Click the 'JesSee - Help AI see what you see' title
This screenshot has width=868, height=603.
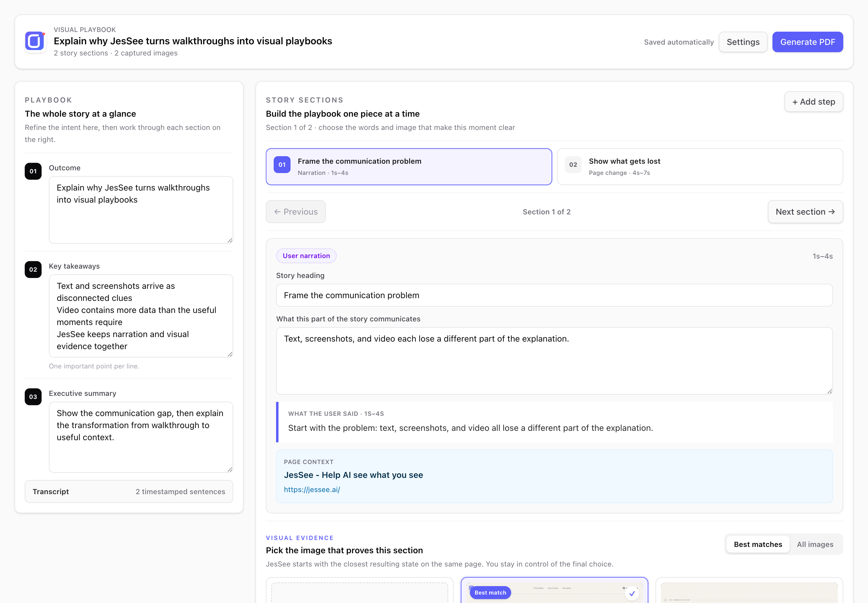coord(353,475)
